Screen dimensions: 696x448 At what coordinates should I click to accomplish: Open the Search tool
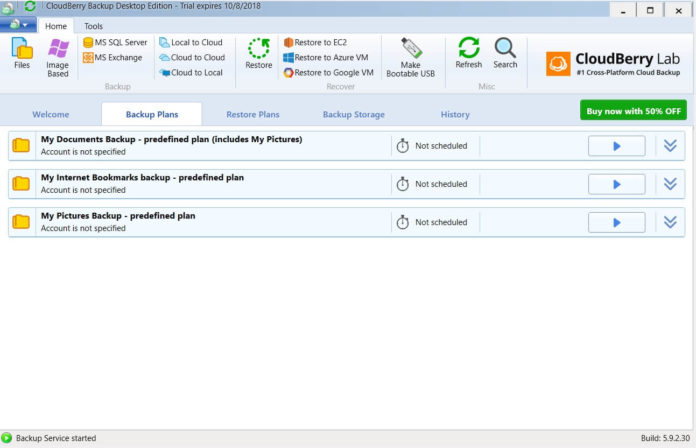click(505, 53)
